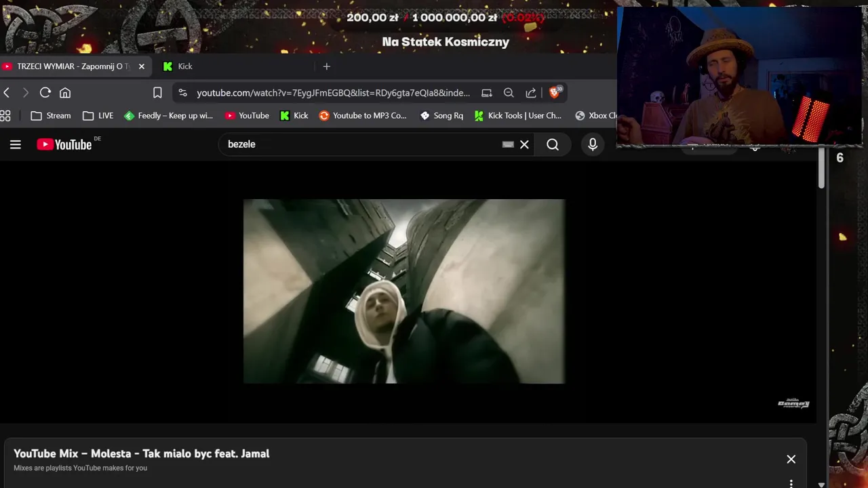
Task: Open the apps grid in bookmarks bar
Action: coord(5,116)
